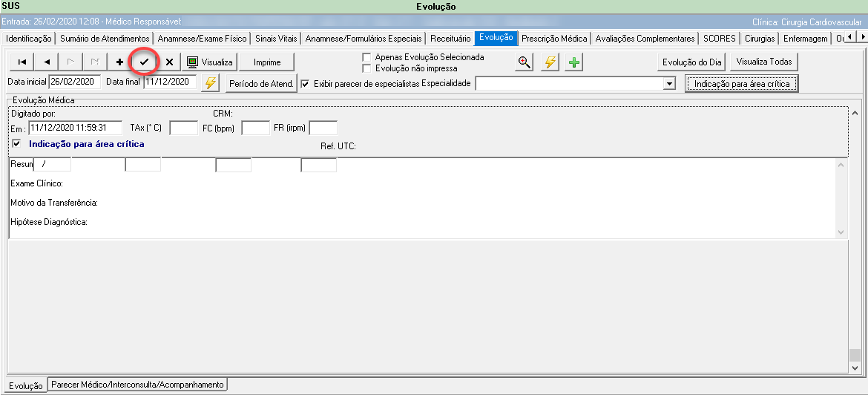Toggle Apenas Evolução Selecionada checkbox
Screen dimensions: 868x395
coord(366,57)
